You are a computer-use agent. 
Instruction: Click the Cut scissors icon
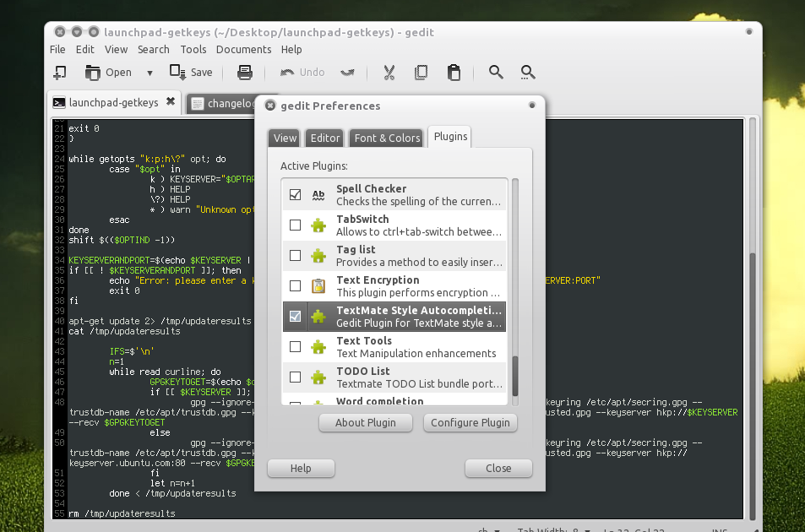pyautogui.click(x=389, y=73)
